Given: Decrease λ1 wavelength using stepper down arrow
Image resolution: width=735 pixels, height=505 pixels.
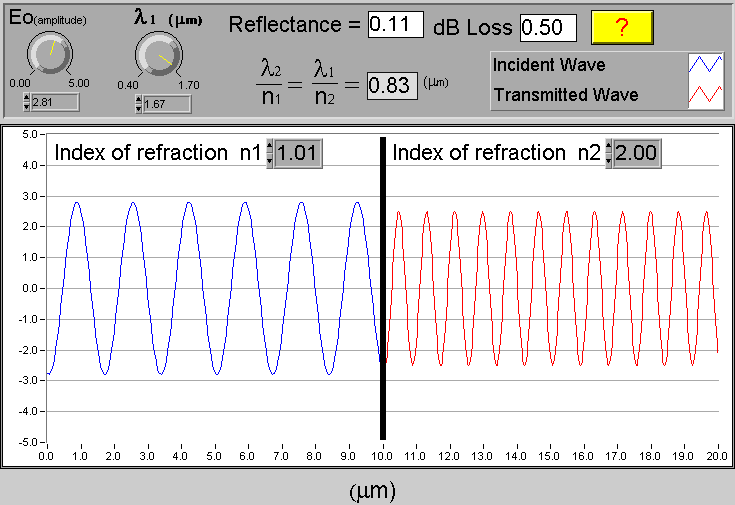Looking at the screenshot, I should [x=138, y=107].
